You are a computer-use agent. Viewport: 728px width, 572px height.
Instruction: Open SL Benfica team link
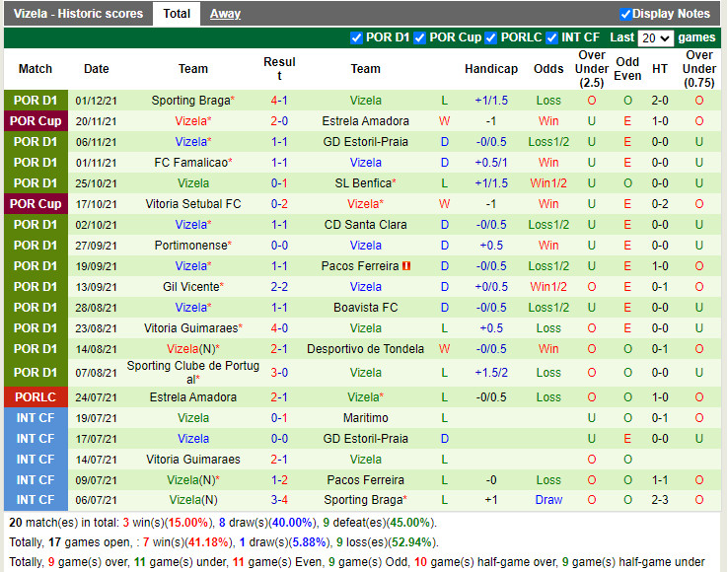point(362,183)
